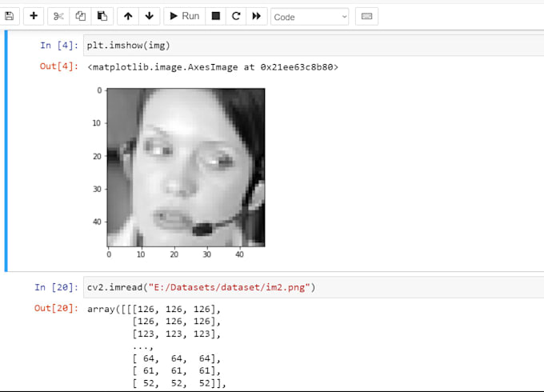Click the grayscale face plot image

(186, 167)
